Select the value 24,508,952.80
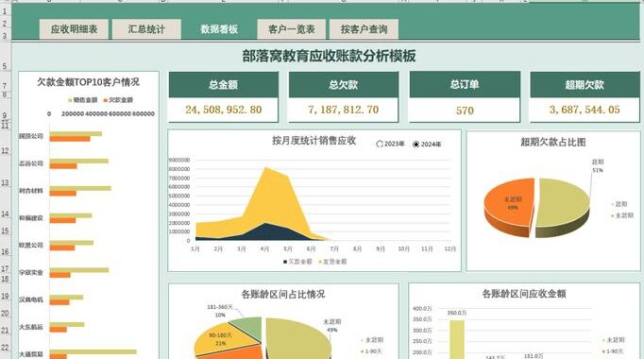 point(224,110)
